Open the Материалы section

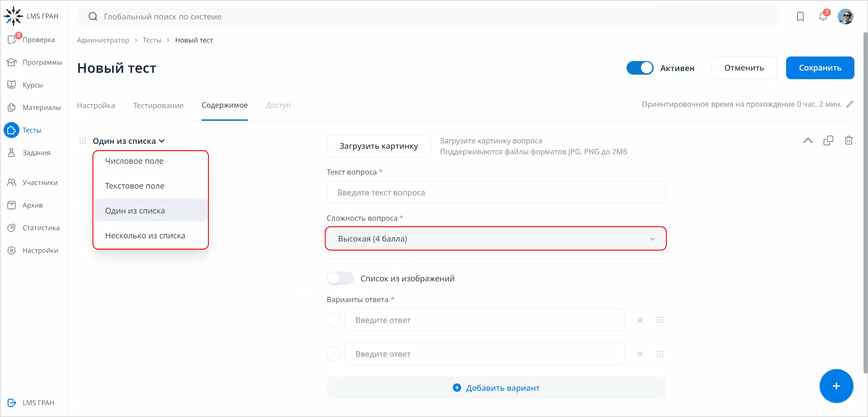tap(41, 107)
